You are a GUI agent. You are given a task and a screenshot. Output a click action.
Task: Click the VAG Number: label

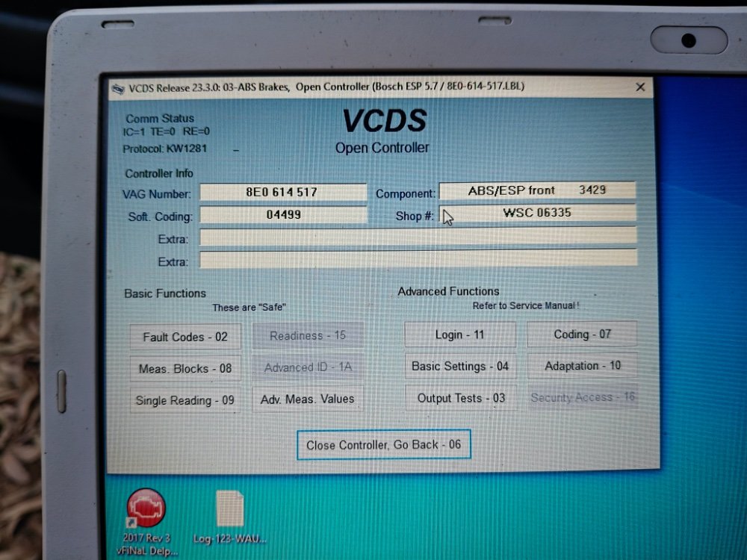pos(157,194)
